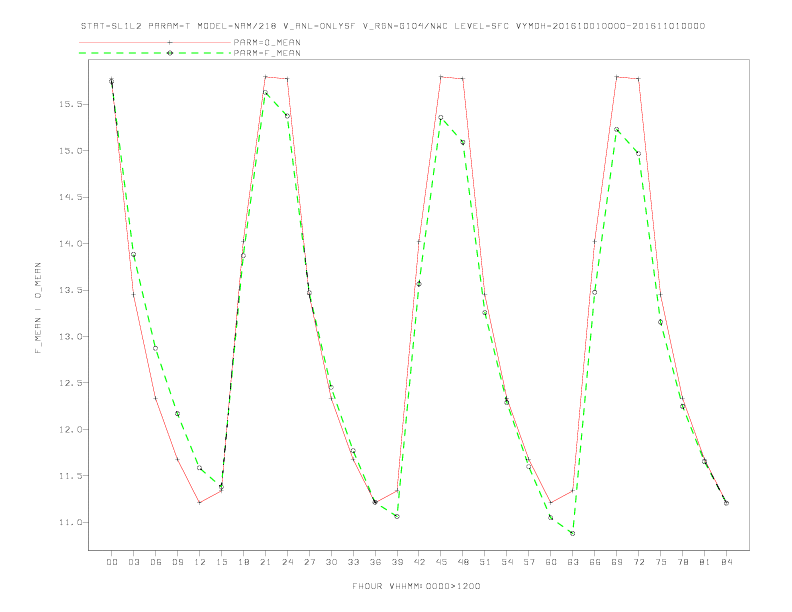
Task: Click the 18 forecast hour tick label
Action: coord(243,562)
